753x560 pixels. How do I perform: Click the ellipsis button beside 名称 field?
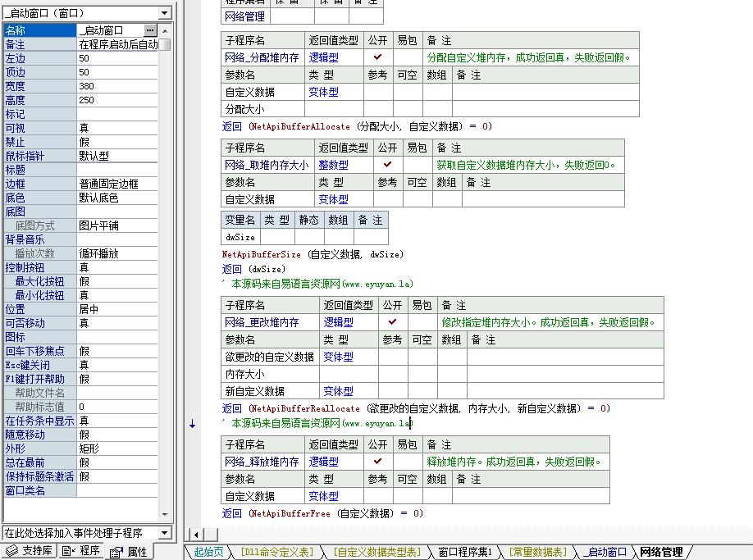tap(150, 30)
